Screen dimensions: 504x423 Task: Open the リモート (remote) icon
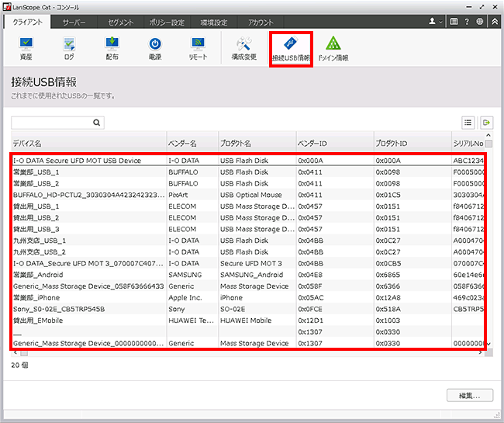(x=198, y=49)
